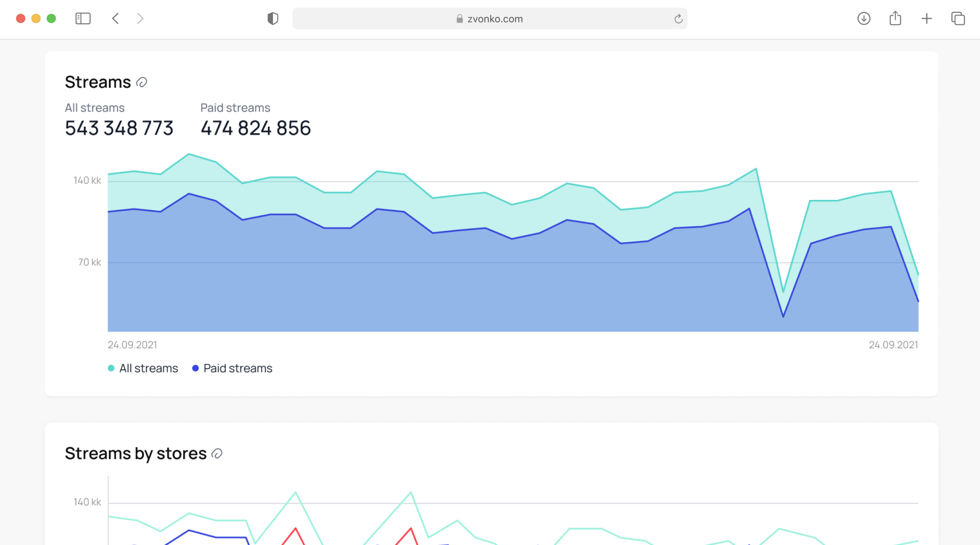
Task: Toggle the Paid streams legend item
Action: [237, 368]
